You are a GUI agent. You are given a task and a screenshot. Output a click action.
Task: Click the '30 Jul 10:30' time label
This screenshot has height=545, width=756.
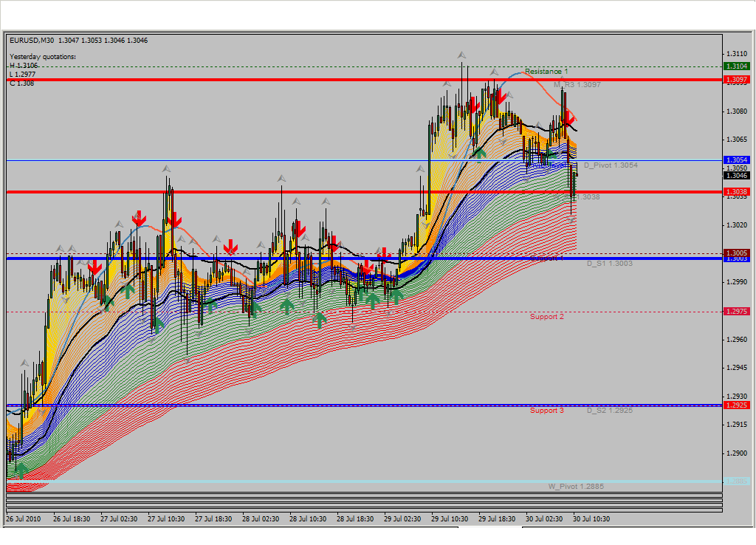pos(591,519)
